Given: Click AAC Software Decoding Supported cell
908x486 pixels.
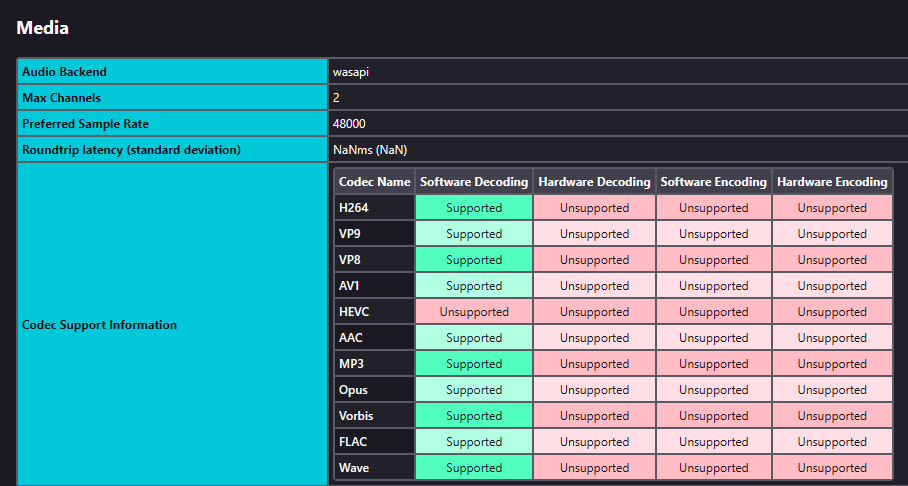Looking at the screenshot, I should (474, 338).
